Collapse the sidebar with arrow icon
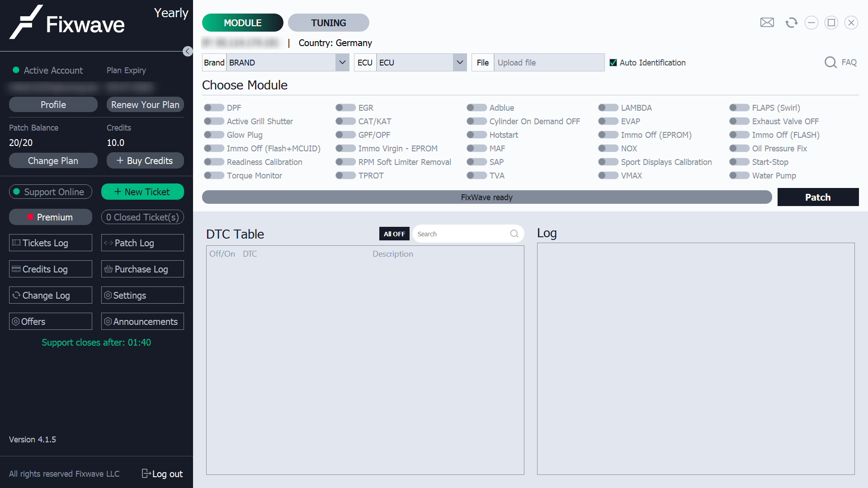 (x=188, y=51)
